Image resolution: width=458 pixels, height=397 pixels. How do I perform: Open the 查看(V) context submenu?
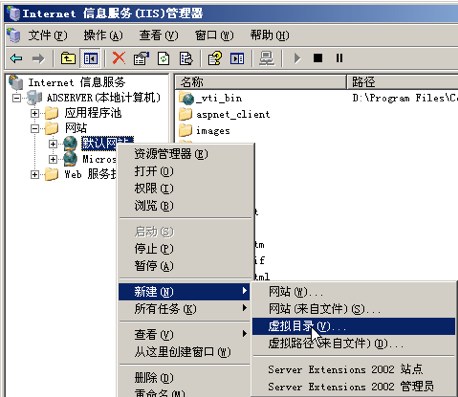click(185, 334)
